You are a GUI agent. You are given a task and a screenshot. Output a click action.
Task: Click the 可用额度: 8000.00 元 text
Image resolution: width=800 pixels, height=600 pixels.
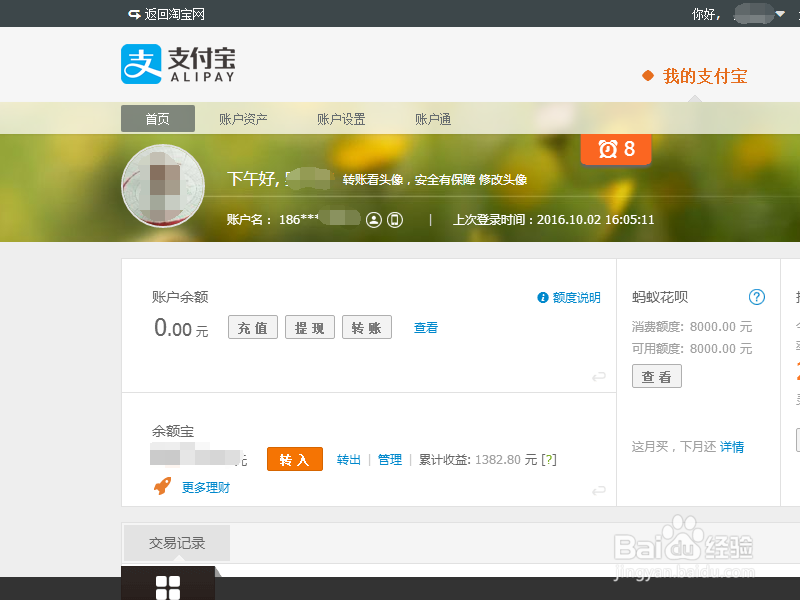coord(692,348)
